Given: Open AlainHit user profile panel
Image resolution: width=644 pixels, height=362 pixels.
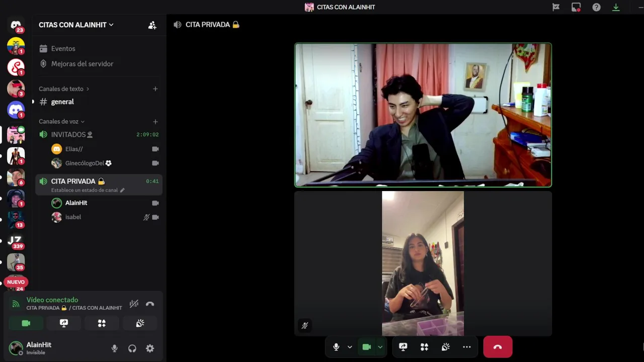Looking at the screenshot, I should click(x=31, y=348).
